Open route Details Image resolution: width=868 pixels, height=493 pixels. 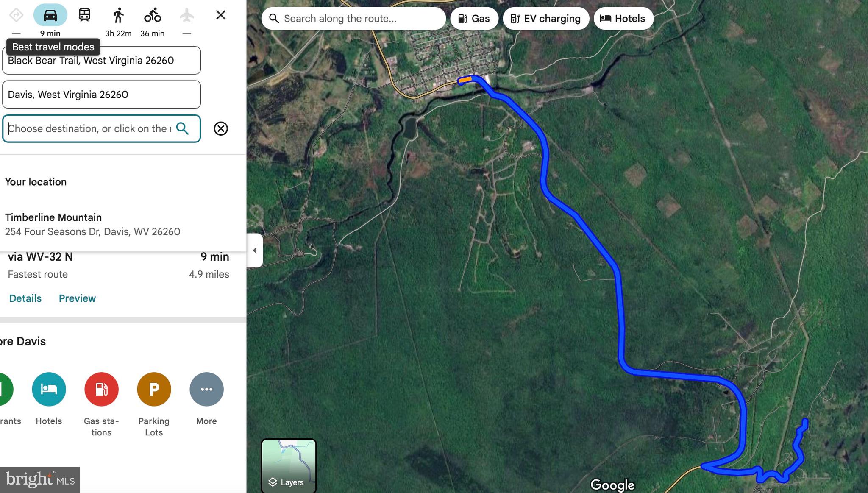click(x=25, y=298)
